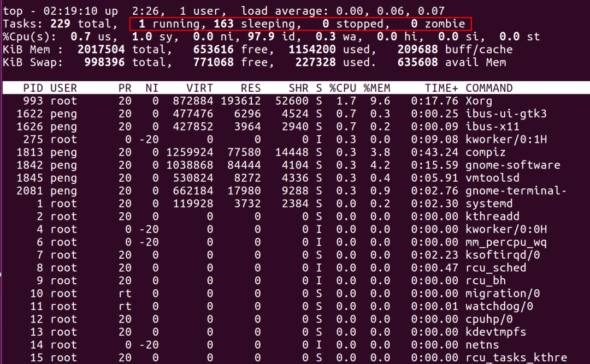Select the ibus-x11 process name

click(492, 127)
